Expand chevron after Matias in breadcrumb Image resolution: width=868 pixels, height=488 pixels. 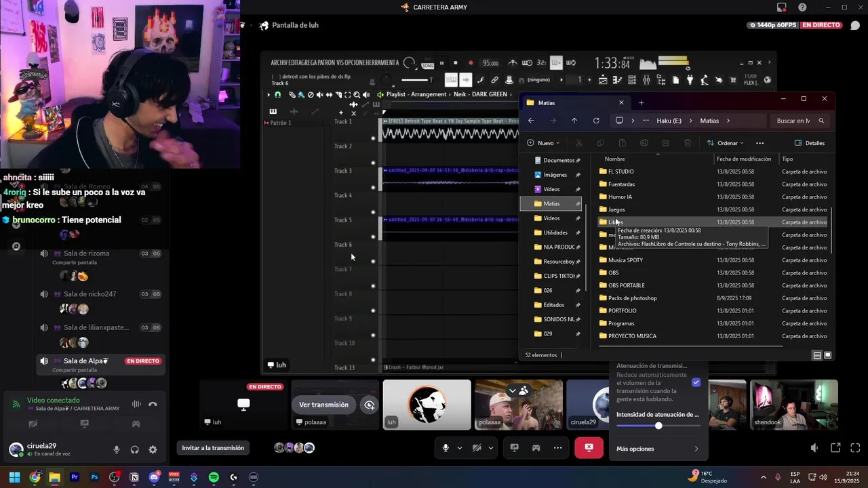tap(728, 121)
